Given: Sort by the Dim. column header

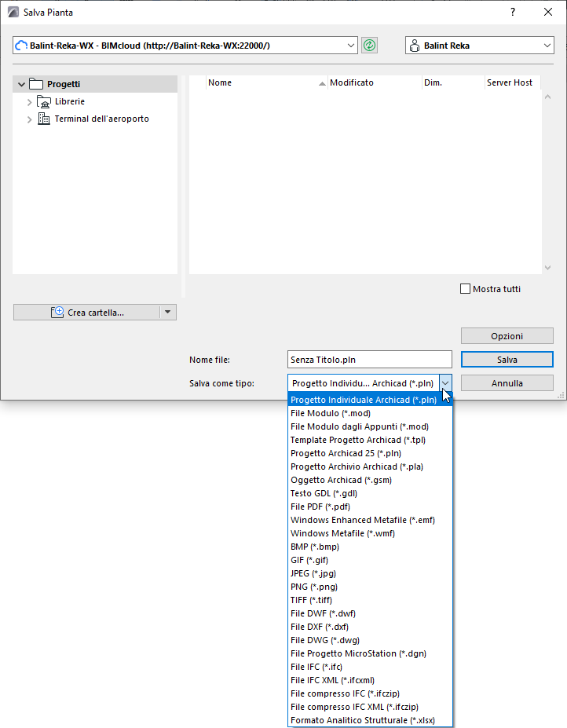Looking at the screenshot, I should [453, 82].
